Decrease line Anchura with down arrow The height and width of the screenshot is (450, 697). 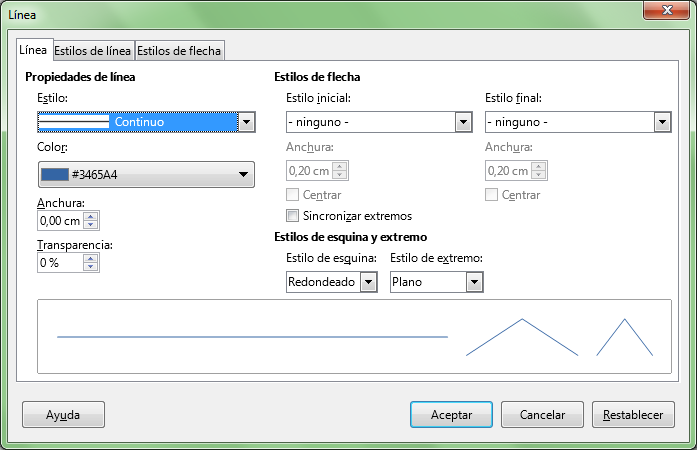[91, 226]
